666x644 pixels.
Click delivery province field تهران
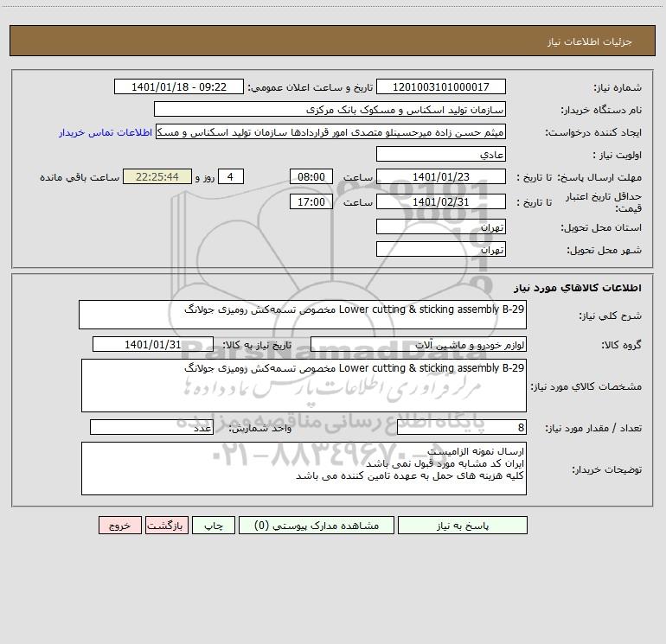click(x=441, y=226)
